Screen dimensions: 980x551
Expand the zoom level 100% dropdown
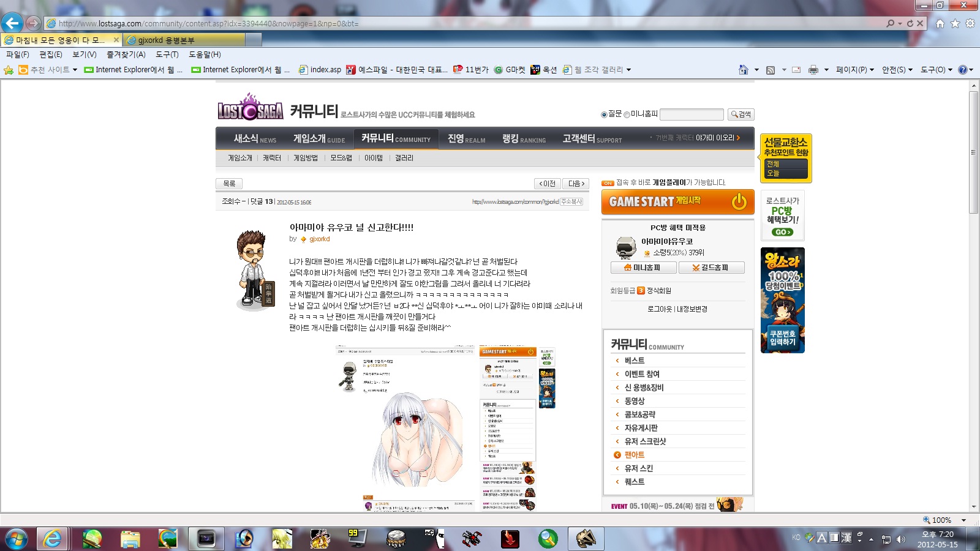pos(963,520)
